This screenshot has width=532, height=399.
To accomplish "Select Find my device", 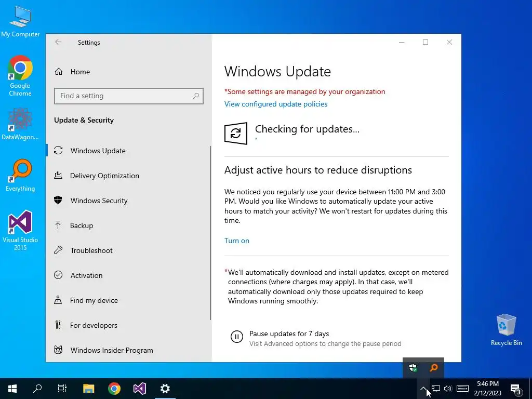I will (x=128, y=300).
